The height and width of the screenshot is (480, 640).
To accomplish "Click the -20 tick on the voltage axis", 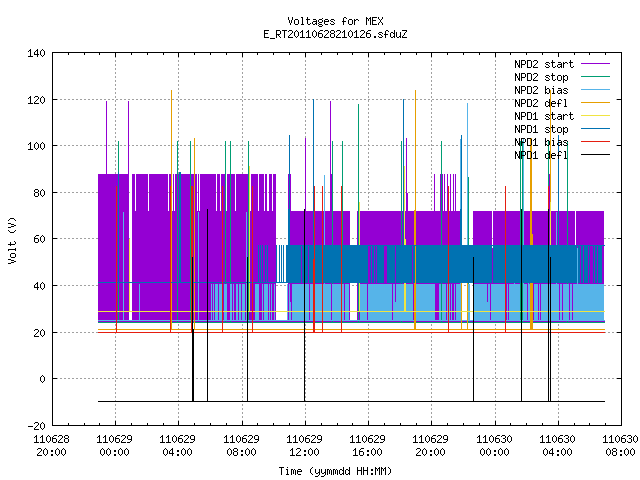I will (x=36, y=426).
